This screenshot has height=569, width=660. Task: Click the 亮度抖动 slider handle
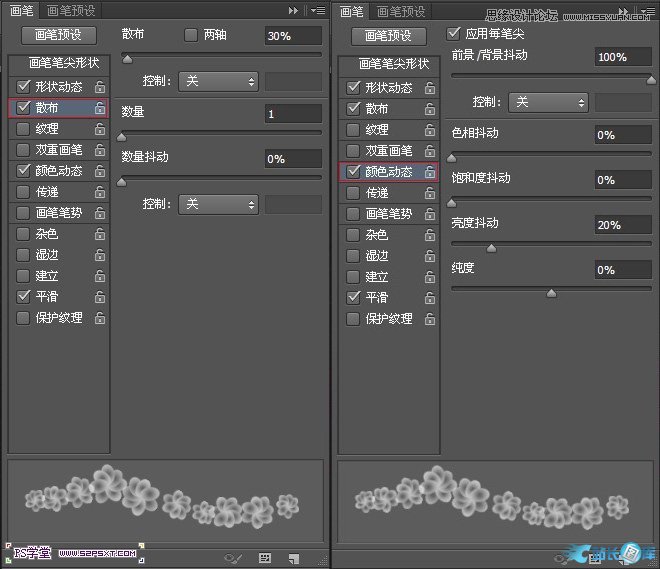tap(491, 248)
